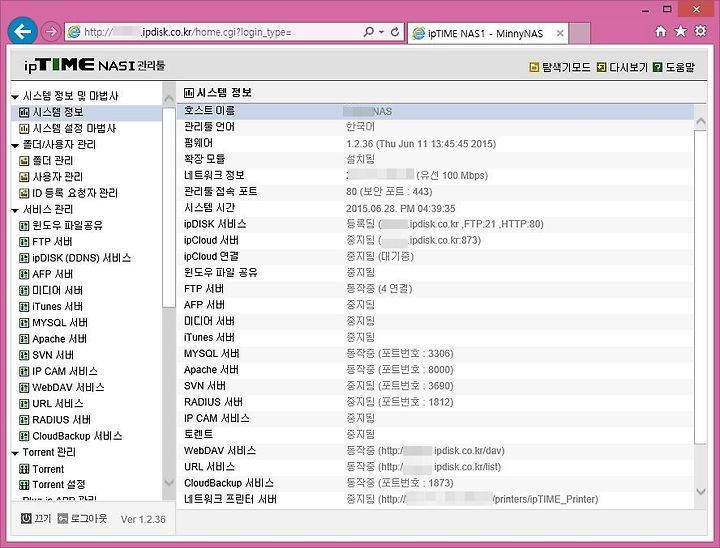Click the URL 서비스 list URL value
This screenshot has height=548, width=720.
coord(423,467)
